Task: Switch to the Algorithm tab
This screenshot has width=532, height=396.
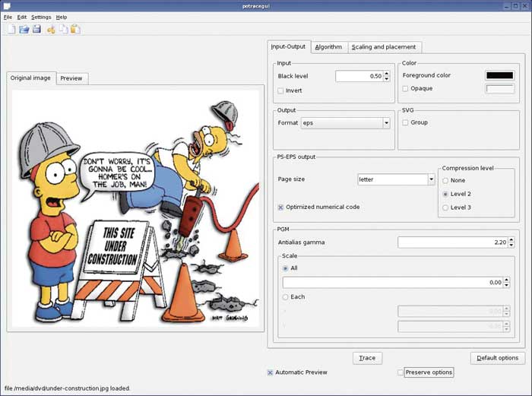Action: pos(328,47)
